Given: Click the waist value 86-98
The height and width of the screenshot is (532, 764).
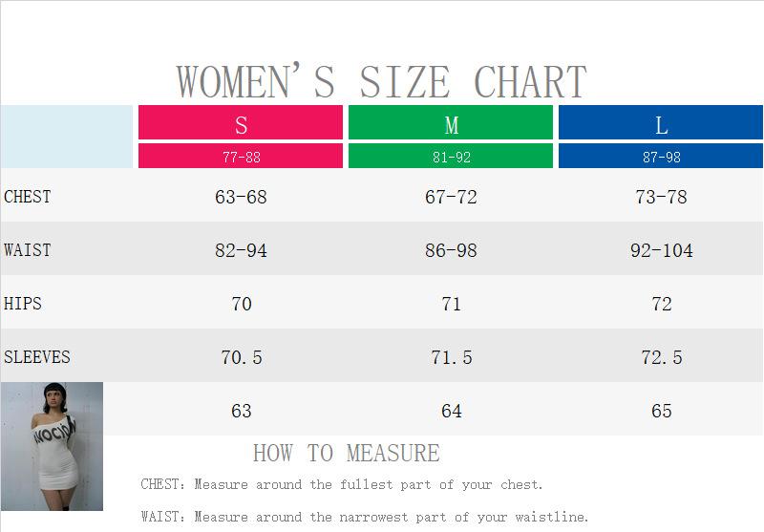Looking at the screenshot, I should click(451, 250).
